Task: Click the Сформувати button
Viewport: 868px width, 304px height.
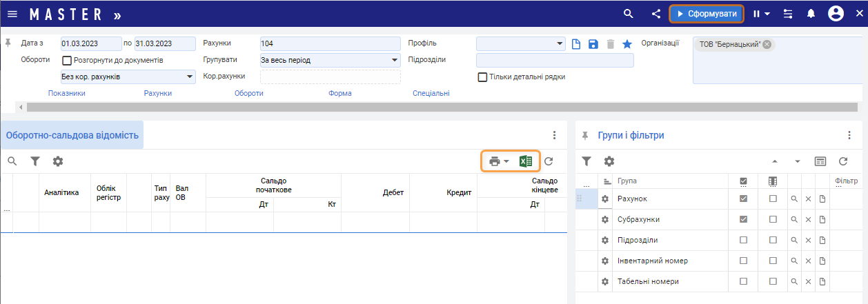Action: [x=707, y=14]
